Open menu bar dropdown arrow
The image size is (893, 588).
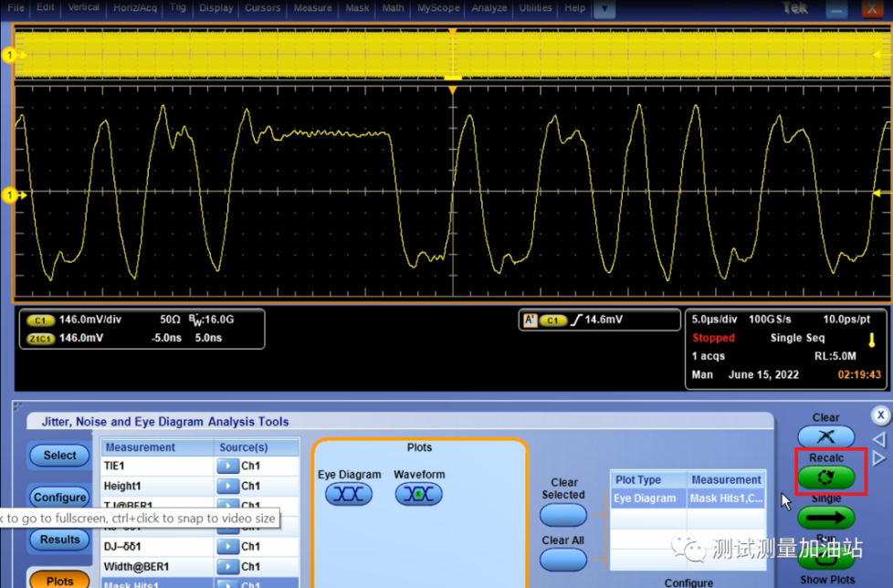point(604,8)
